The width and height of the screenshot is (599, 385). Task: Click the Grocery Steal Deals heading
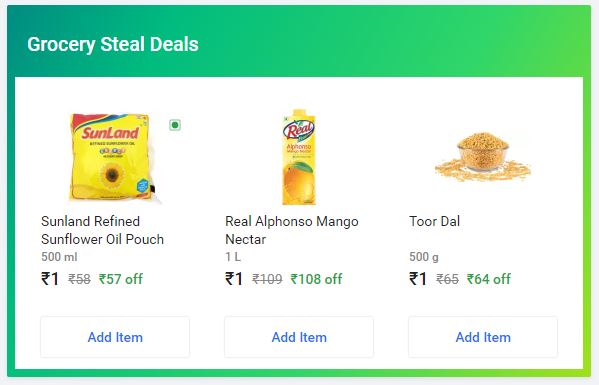click(113, 44)
